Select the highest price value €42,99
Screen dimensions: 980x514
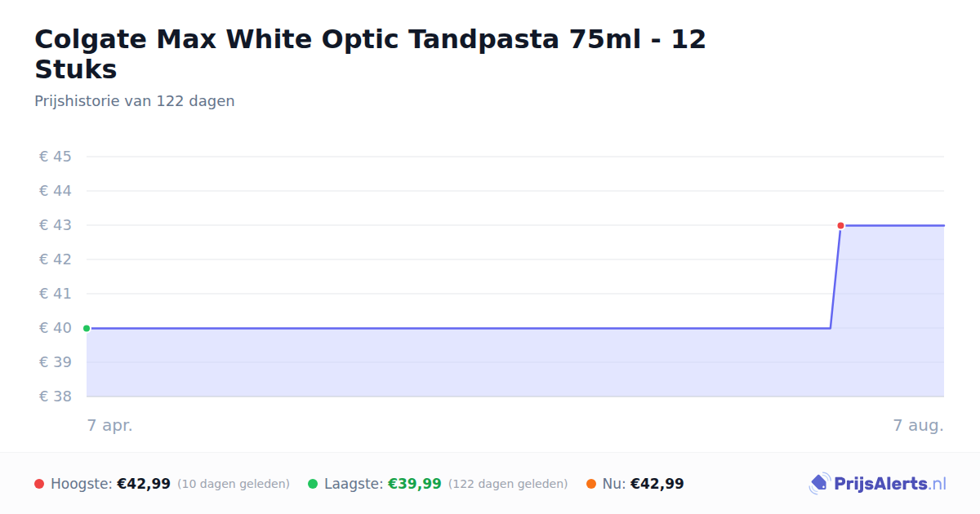click(x=144, y=484)
